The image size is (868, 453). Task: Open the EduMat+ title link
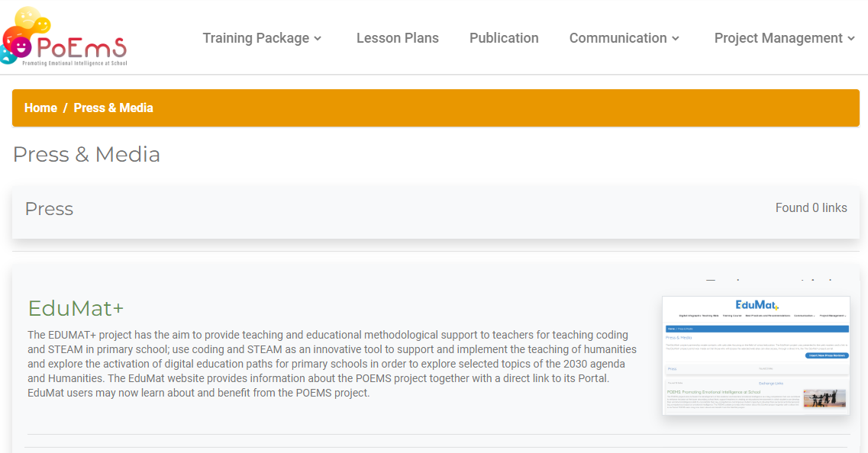76,308
